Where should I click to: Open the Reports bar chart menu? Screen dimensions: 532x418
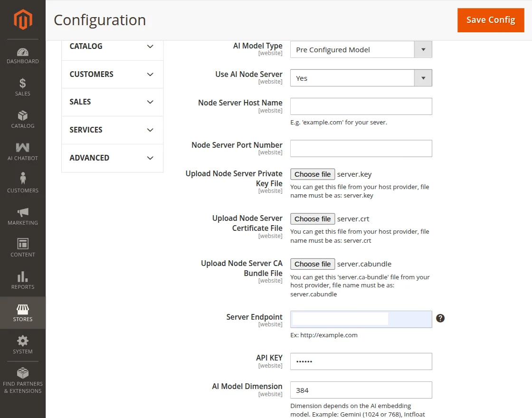[23, 280]
